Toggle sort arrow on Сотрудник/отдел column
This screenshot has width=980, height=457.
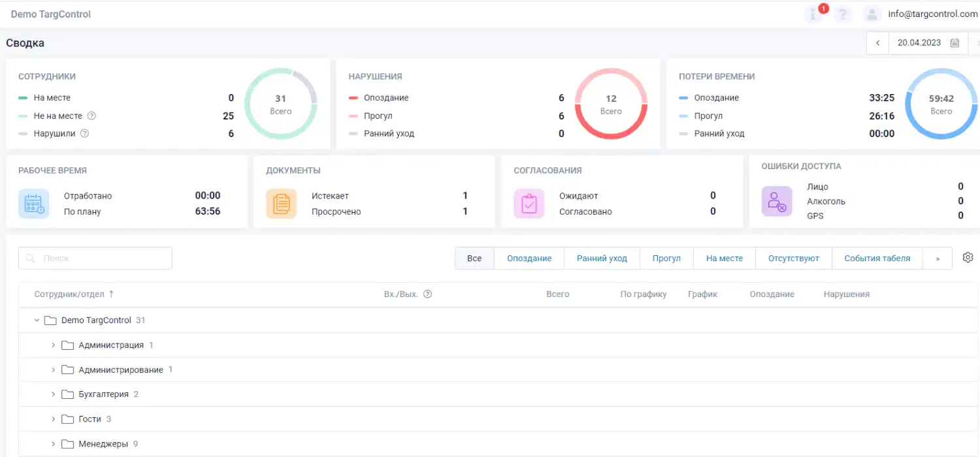[112, 294]
